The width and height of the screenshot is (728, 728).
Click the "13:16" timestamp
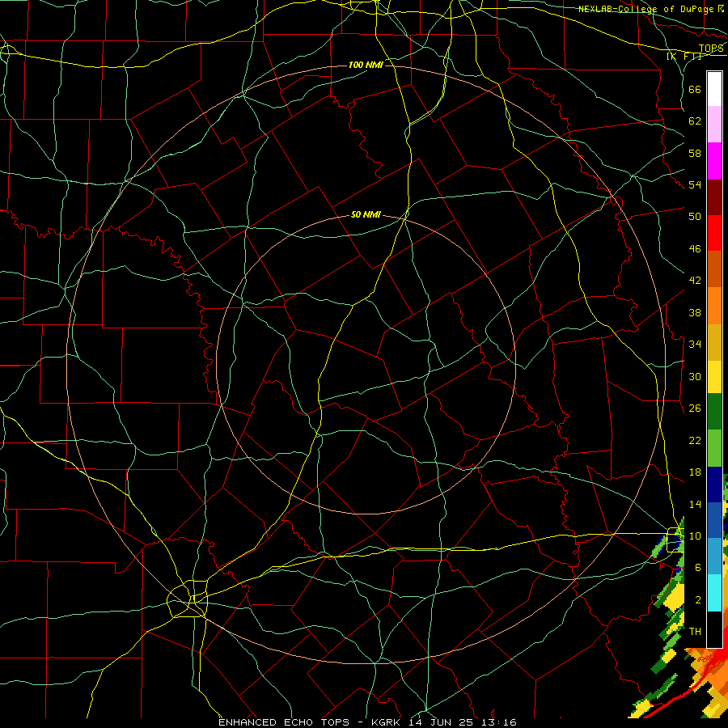tap(500, 722)
